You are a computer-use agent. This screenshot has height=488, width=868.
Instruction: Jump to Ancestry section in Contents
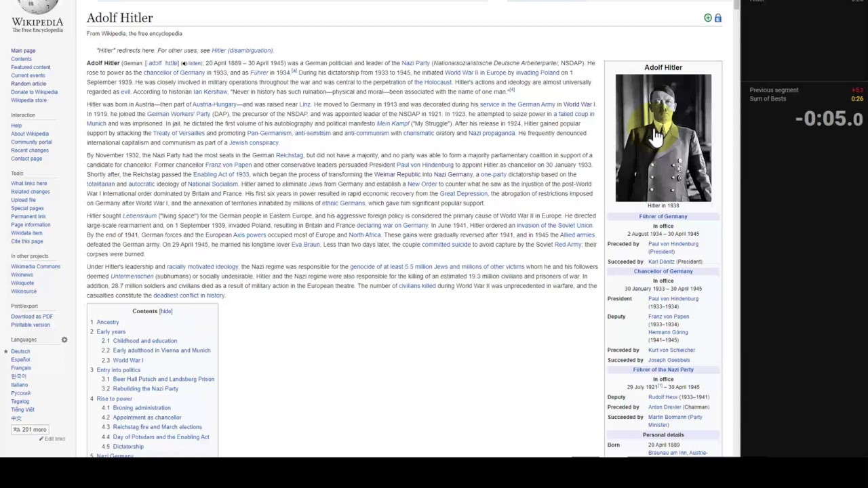(108, 322)
